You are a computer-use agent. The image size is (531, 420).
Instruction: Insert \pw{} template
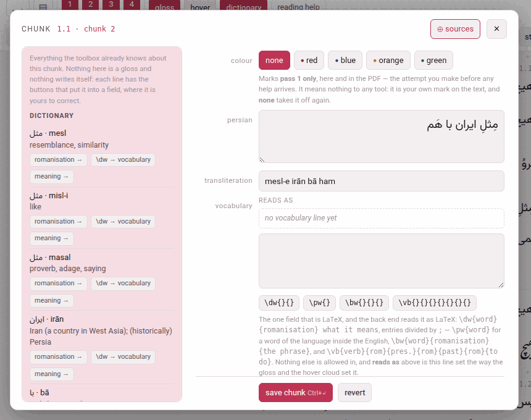tap(319, 303)
